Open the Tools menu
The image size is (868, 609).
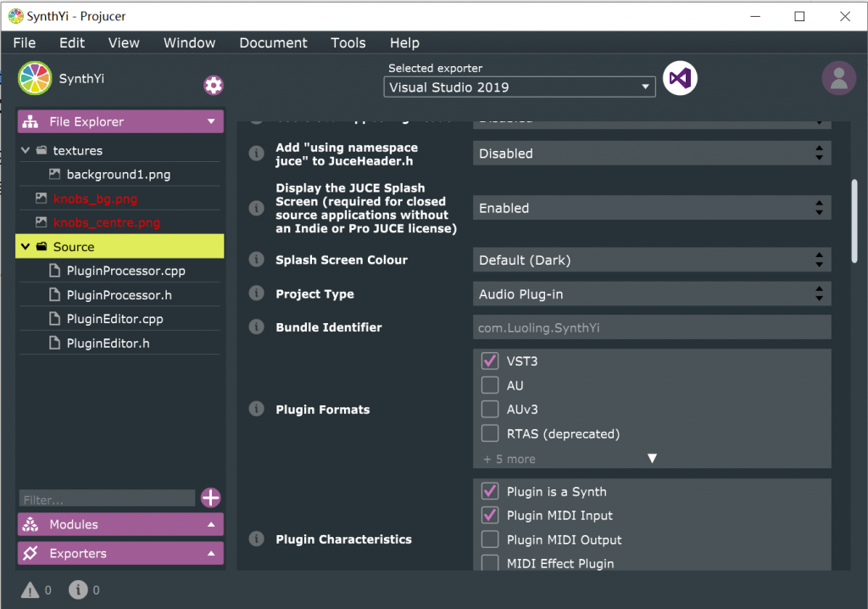click(348, 42)
